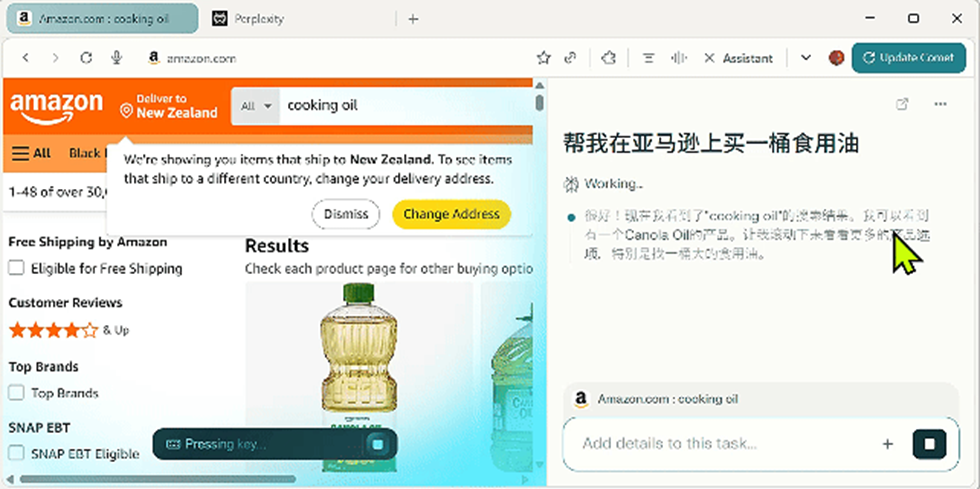Bookmark the page with the star icon

point(544,58)
